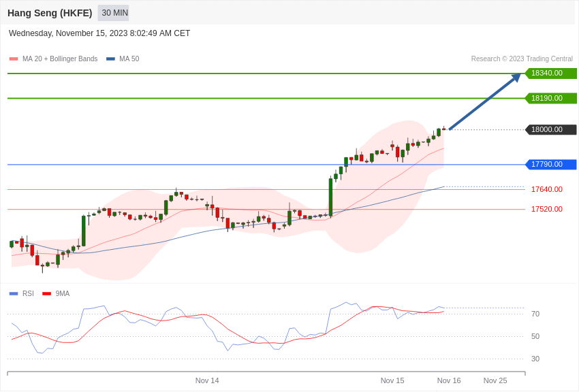Click the blue upward forecast arrow head
The width and height of the screenshot is (579, 392).
(516, 78)
